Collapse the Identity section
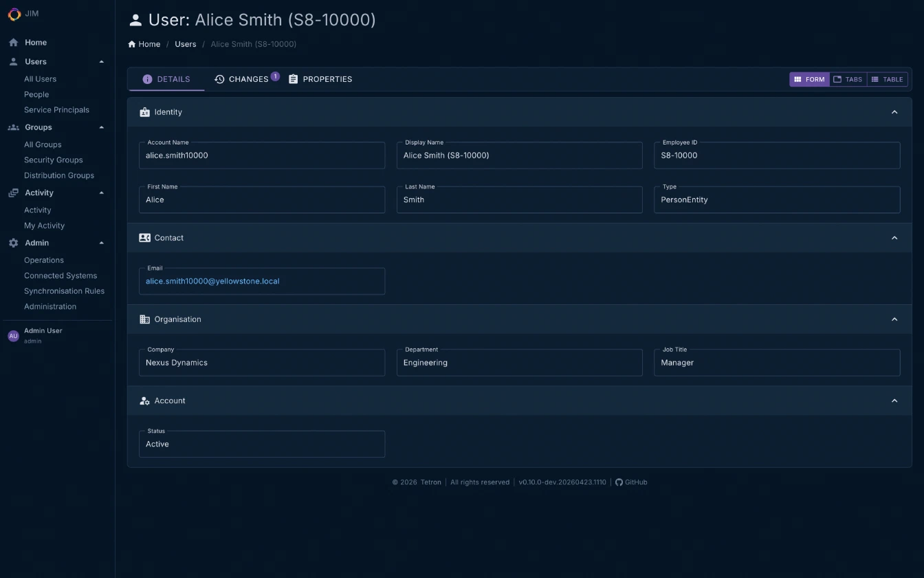Image resolution: width=924 pixels, height=578 pixels. (894, 111)
